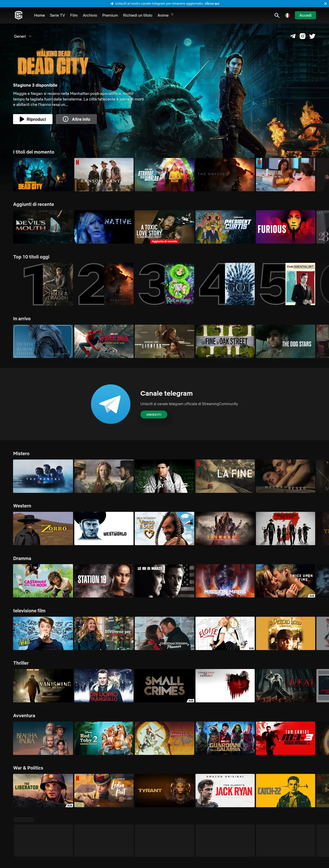Open Un Uomo Tranquillo thumbnail
The image size is (329, 868).
click(x=104, y=685)
